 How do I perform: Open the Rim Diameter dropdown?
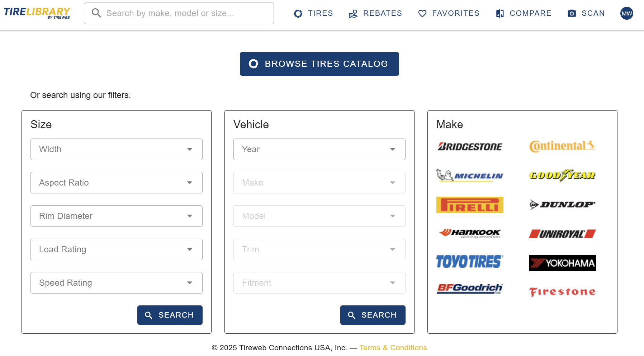(x=117, y=216)
